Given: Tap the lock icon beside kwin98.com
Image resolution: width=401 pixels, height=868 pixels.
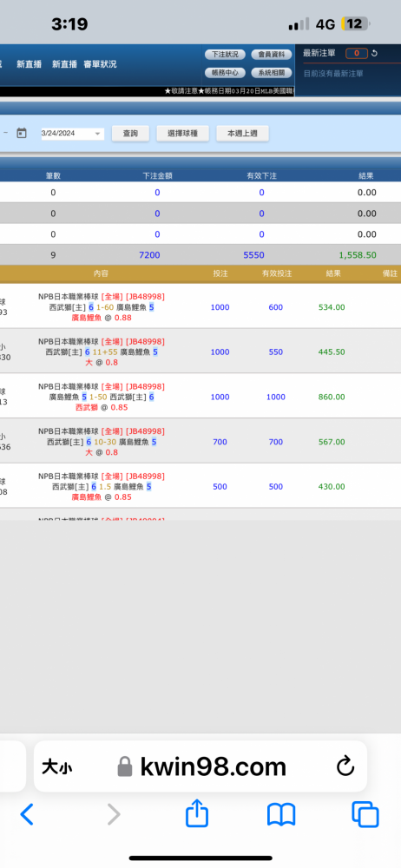Looking at the screenshot, I should click(125, 766).
